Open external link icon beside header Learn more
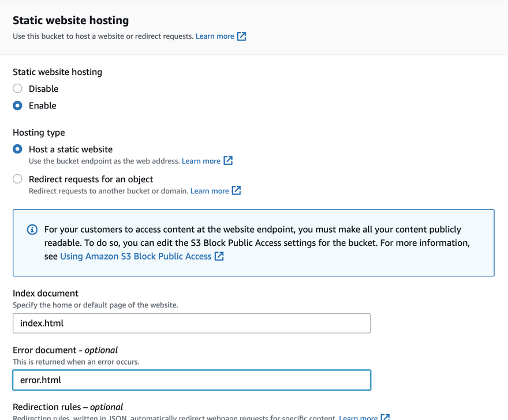 point(242,36)
